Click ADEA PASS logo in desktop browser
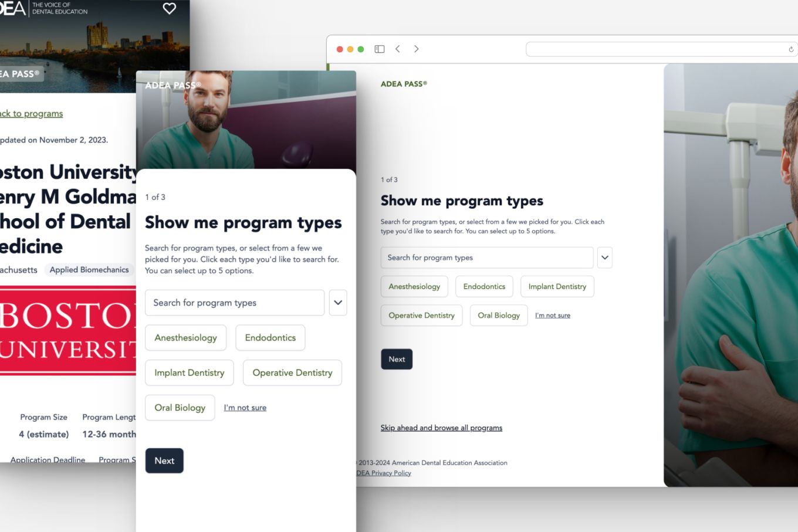Screen dimensions: 798x532 [404, 84]
